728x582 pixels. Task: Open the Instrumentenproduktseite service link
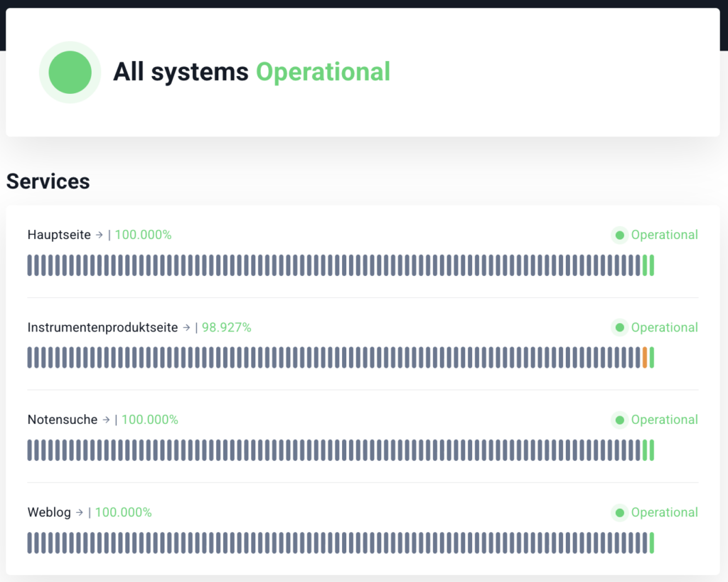(x=102, y=327)
